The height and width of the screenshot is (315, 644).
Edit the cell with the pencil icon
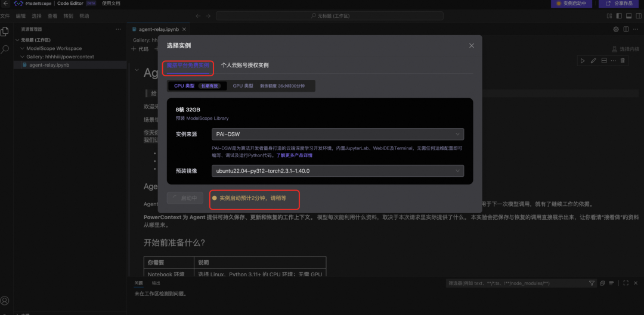coord(593,61)
